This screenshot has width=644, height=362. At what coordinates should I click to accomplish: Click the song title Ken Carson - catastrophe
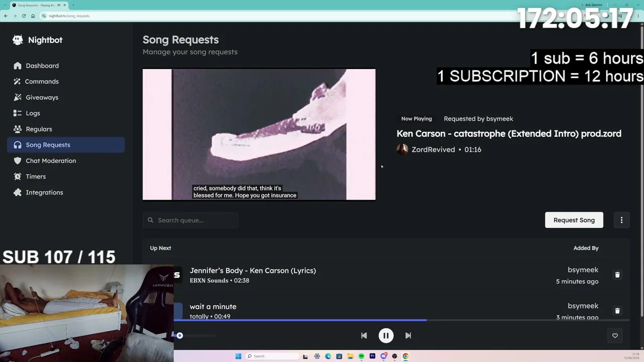[509, 134]
